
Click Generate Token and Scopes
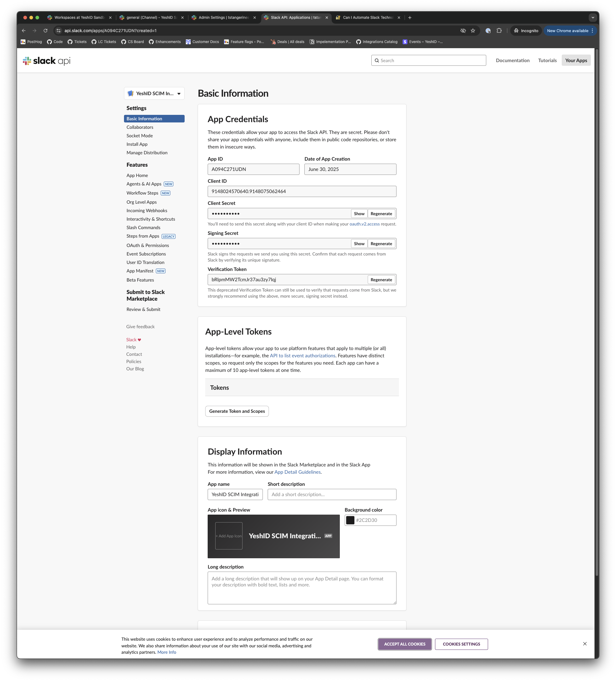(x=237, y=411)
